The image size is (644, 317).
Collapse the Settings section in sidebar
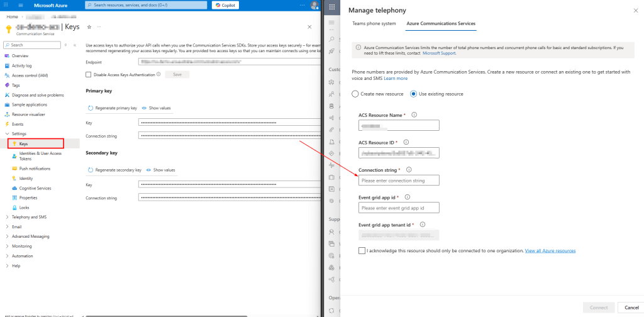(x=7, y=134)
